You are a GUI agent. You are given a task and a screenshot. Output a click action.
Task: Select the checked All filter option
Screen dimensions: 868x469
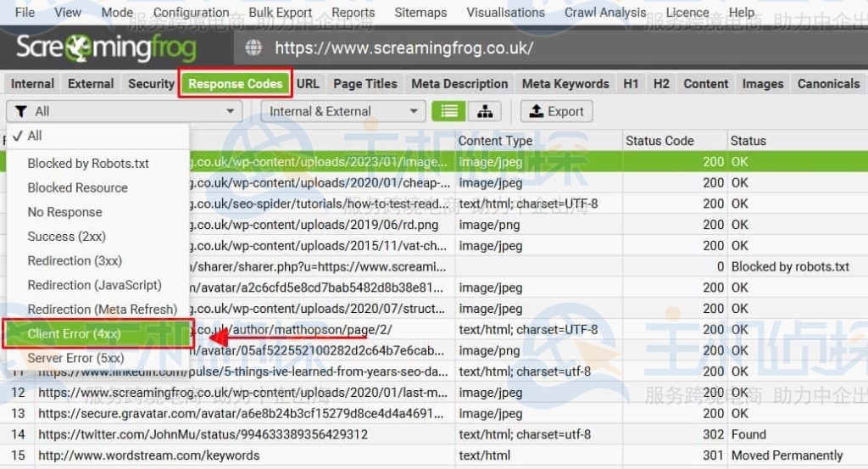click(34, 136)
